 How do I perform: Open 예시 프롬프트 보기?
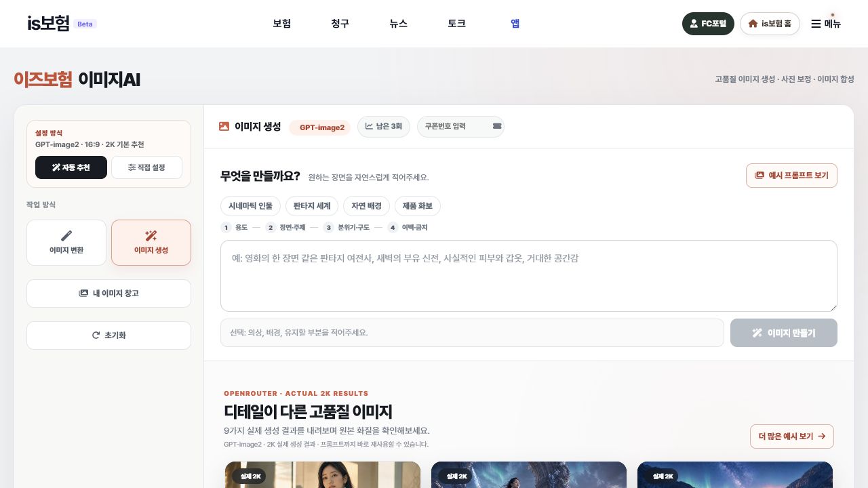(791, 175)
